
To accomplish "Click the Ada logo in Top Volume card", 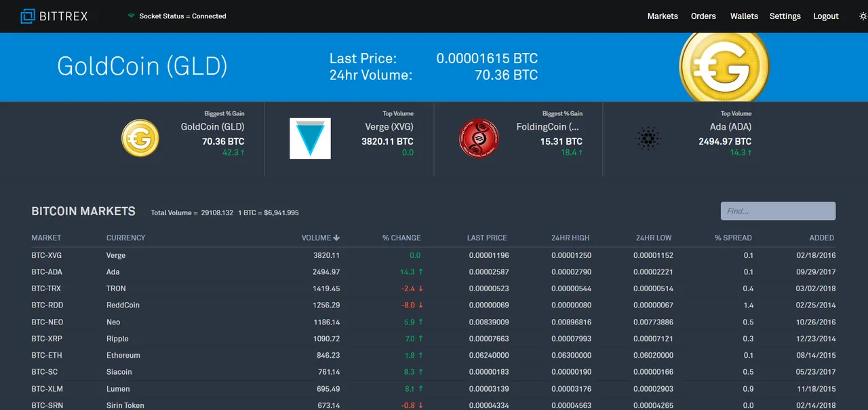I will click(x=648, y=138).
